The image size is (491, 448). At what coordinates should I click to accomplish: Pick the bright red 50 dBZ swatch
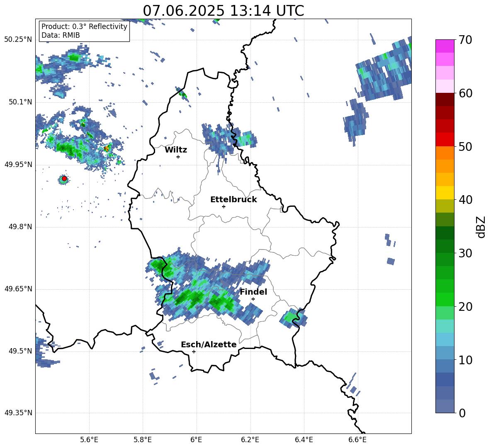[445, 140]
